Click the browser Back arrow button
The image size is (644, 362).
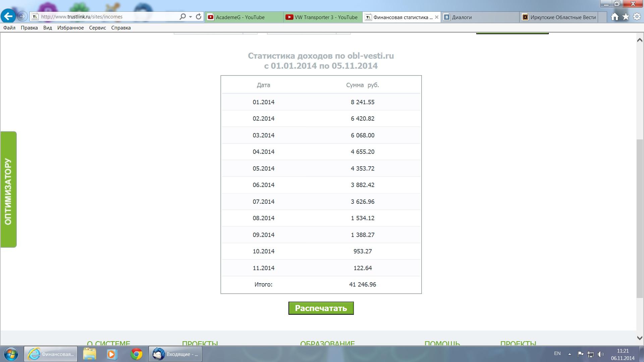pos(8,16)
